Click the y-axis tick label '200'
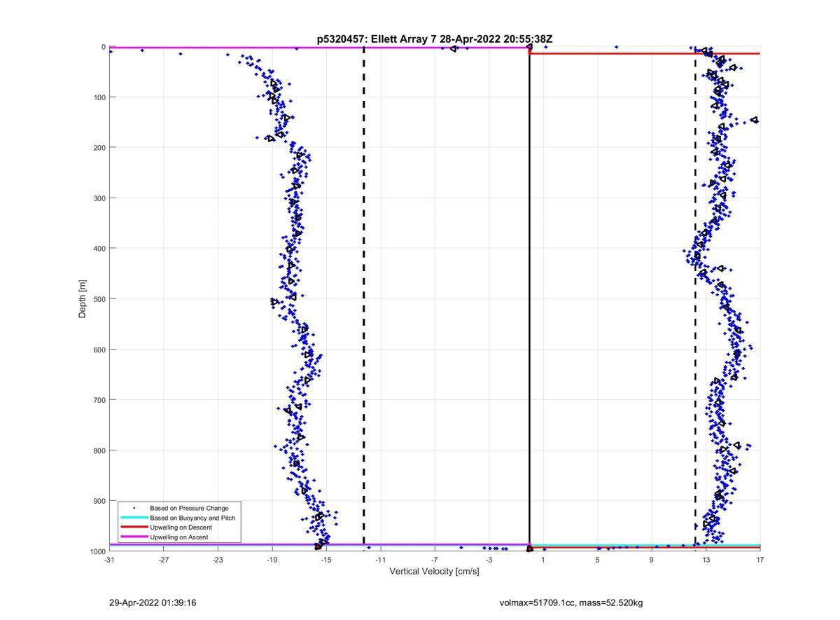This screenshot has width=840, height=620. click(x=99, y=148)
